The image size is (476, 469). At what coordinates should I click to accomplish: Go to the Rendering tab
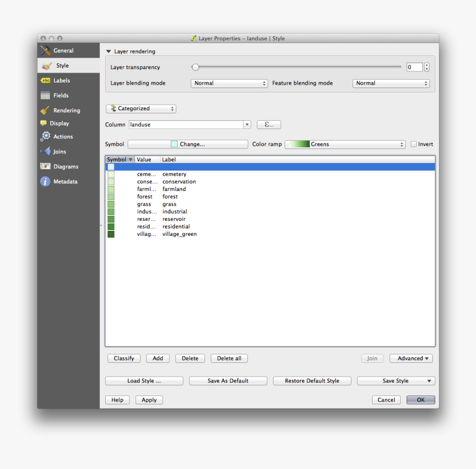click(x=69, y=110)
